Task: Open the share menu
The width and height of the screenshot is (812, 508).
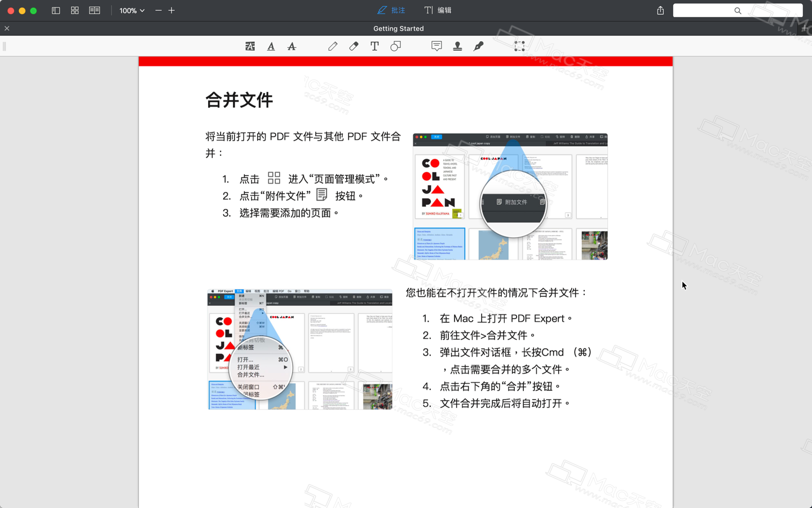Action: (x=660, y=10)
